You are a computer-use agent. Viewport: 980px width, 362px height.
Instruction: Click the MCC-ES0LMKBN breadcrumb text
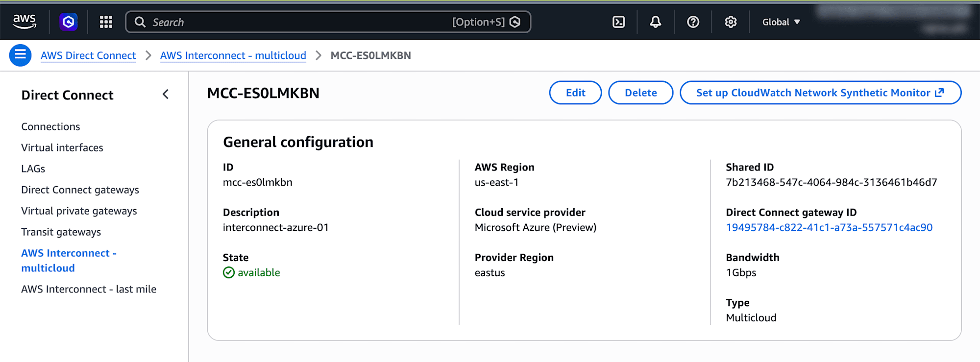coord(370,55)
